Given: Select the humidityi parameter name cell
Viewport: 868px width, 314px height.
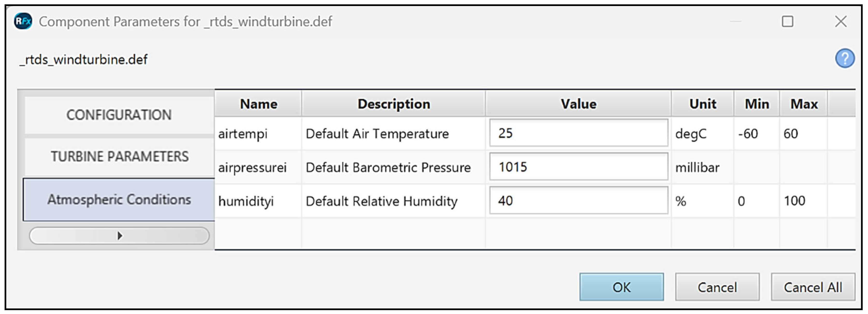Looking at the screenshot, I should [246, 201].
